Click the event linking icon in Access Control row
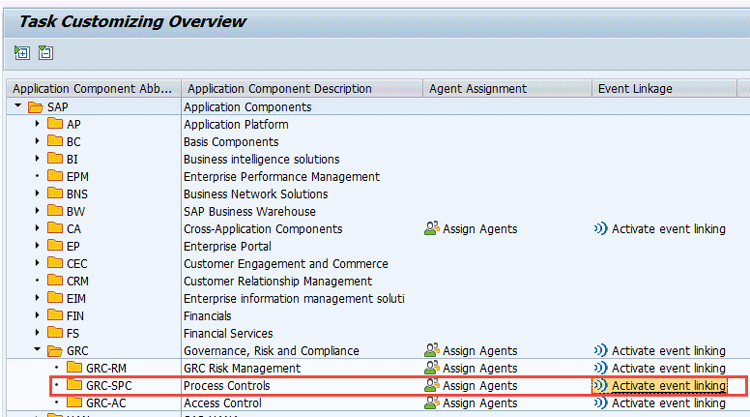Screen dimensions: 750x417 (x=600, y=403)
